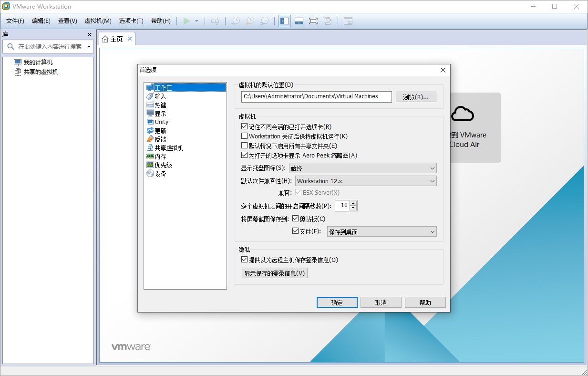Switch to the 主页 tab
The width and height of the screenshot is (588, 376).
(x=117, y=39)
